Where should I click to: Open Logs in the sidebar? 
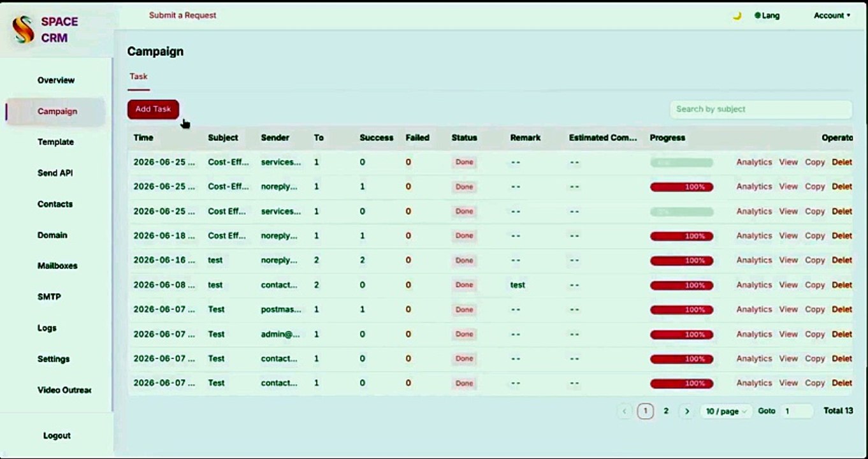47,328
